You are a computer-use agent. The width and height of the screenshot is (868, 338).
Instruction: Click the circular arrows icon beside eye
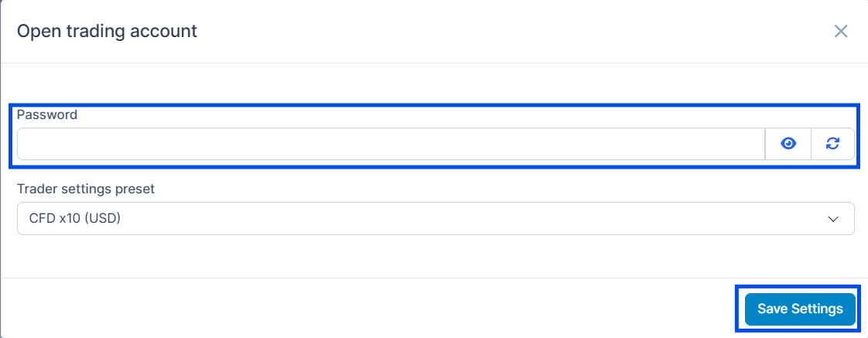pyautogui.click(x=832, y=144)
